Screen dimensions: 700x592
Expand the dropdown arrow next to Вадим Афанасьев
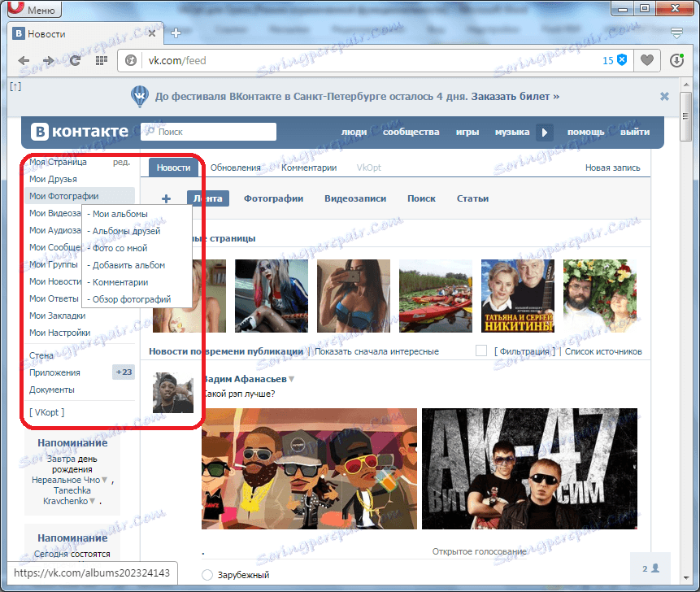pyautogui.click(x=292, y=379)
